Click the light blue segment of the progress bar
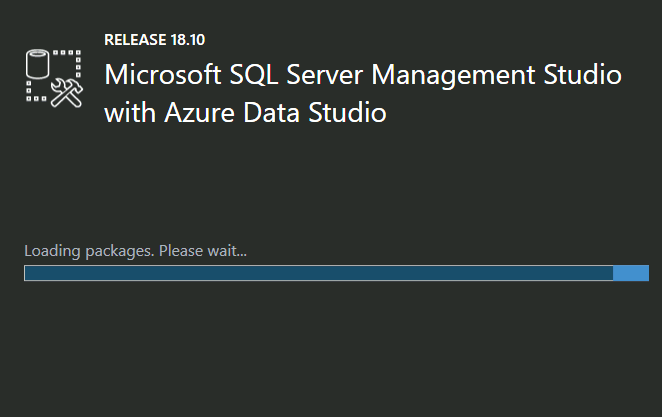Viewport: 662px width, 417px height. tap(631, 273)
